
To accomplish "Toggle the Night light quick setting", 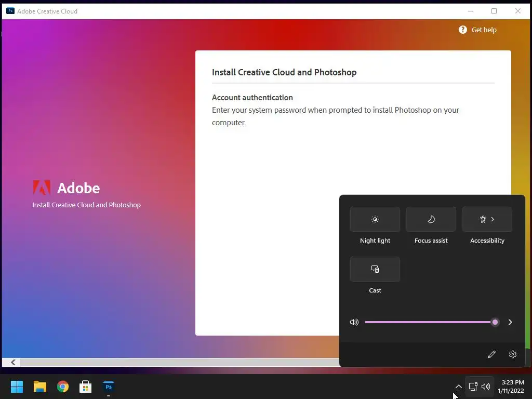I will 375,219.
